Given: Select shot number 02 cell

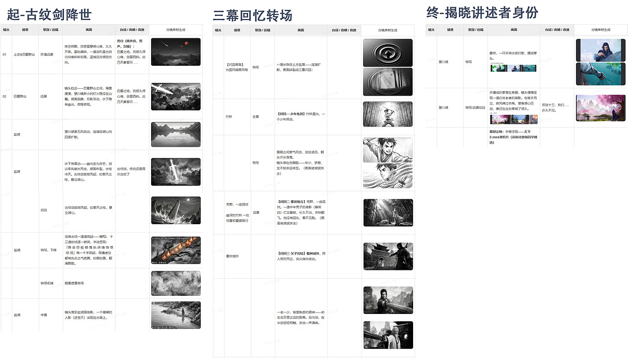Looking at the screenshot, I should [x=5, y=96].
